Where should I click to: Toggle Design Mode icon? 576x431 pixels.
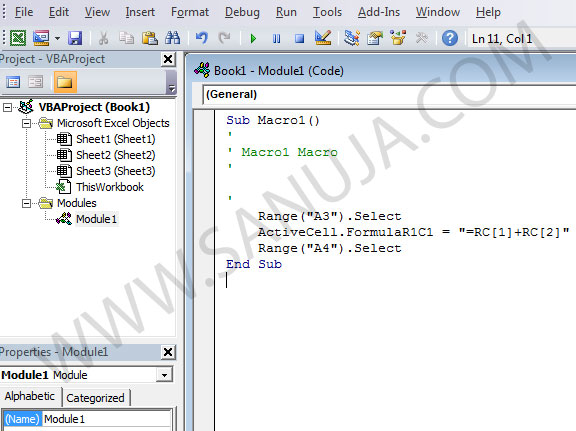pyautogui.click(x=323, y=38)
